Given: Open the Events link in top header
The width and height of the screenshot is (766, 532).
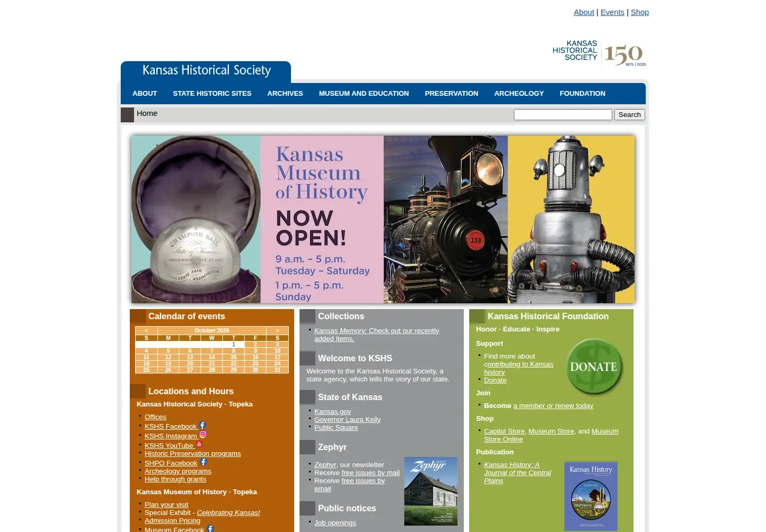Looking at the screenshot, I should click(612, 12).
